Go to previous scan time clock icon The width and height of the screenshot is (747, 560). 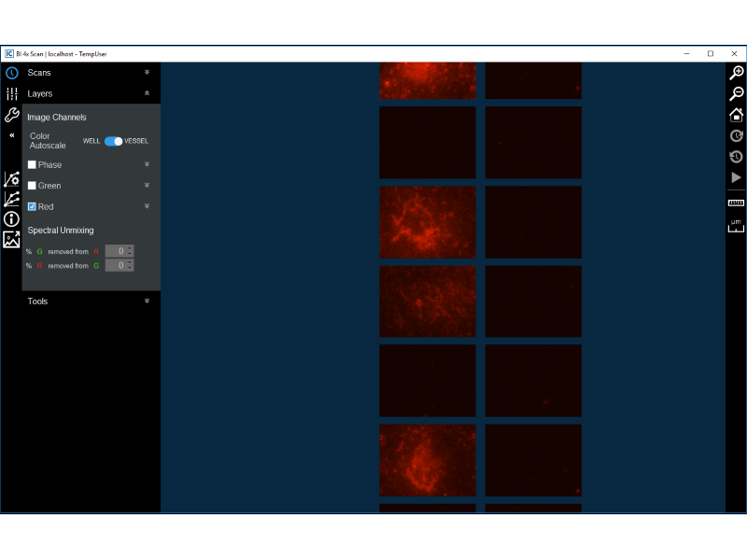pos(736,157)
